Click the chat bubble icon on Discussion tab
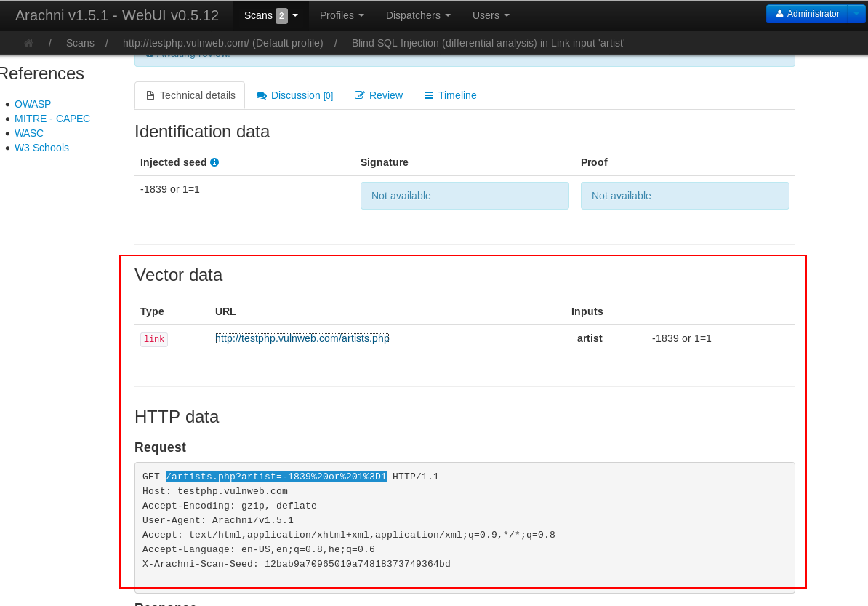This screenshot has height=606, width=868. 262,95
